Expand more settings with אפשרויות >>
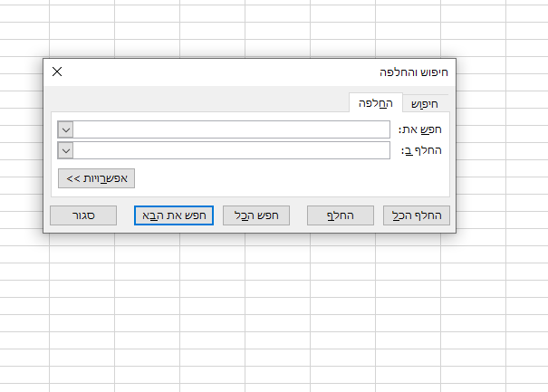The image size is (548, 392). coord(95,178)
